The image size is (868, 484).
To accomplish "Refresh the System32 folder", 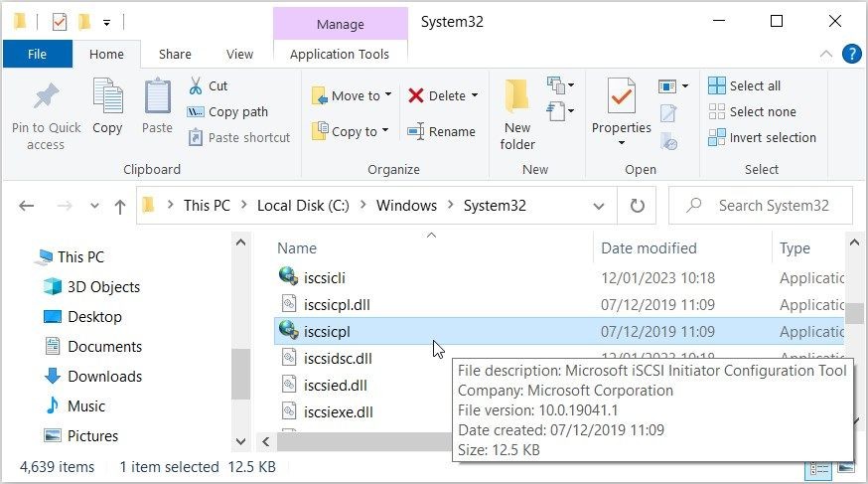I will coord(638,206).
